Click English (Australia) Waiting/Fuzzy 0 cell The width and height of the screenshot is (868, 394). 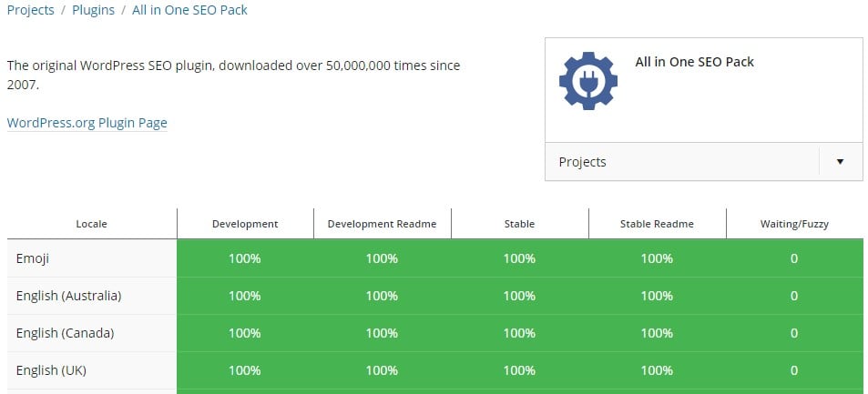tap(794, 296)
